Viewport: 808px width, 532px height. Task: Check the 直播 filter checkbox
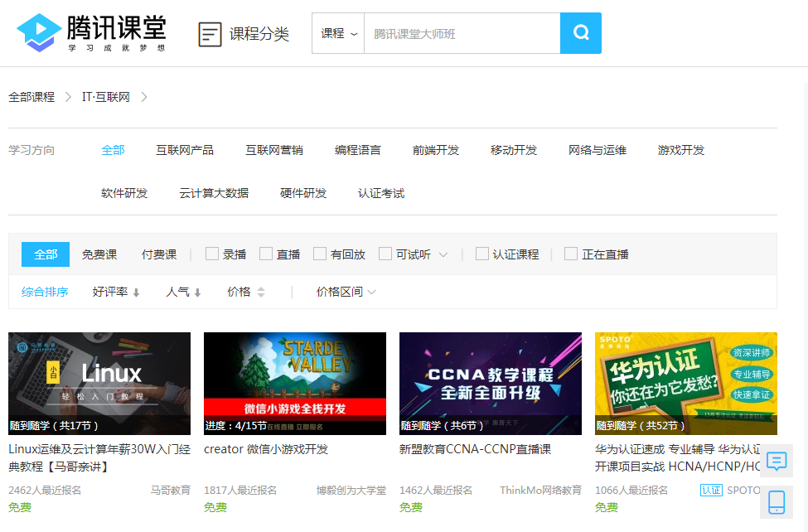(267, 254)
